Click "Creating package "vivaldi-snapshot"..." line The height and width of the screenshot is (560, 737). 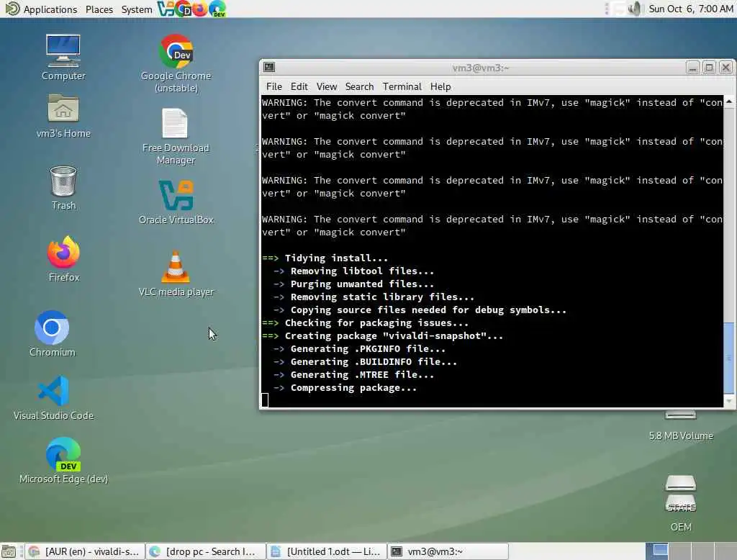click(x=394, y=335)
